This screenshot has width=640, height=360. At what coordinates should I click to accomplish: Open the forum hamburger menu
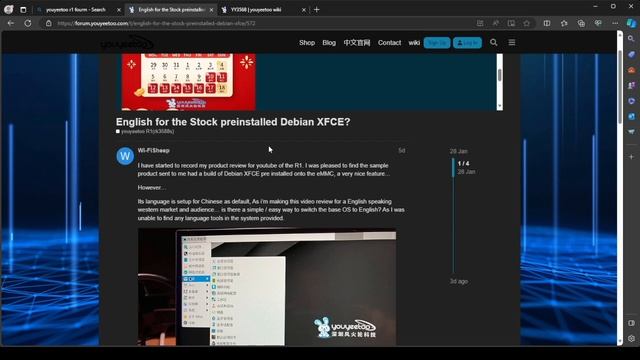click(512, 42)
